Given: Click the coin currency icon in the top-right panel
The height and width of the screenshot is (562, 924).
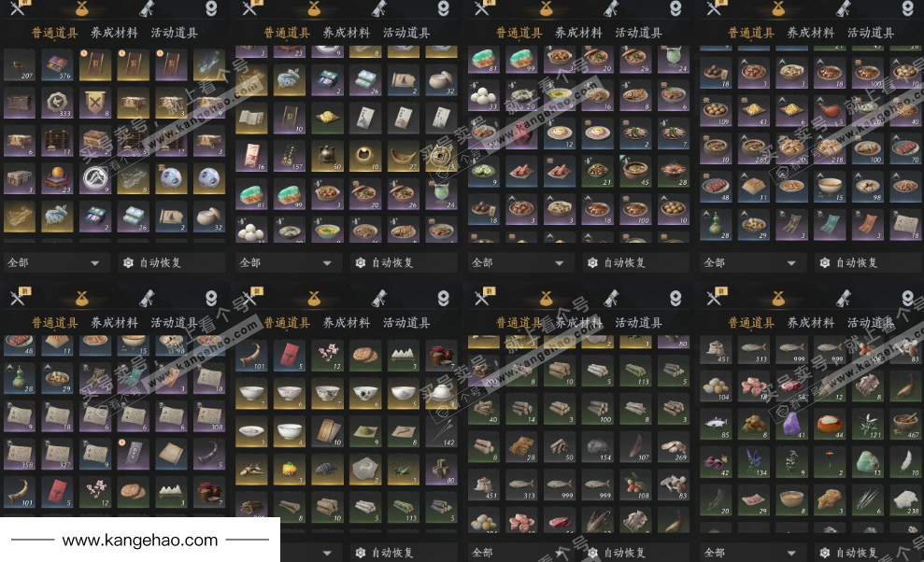Looking at the screenshot, I should (908, 8).
